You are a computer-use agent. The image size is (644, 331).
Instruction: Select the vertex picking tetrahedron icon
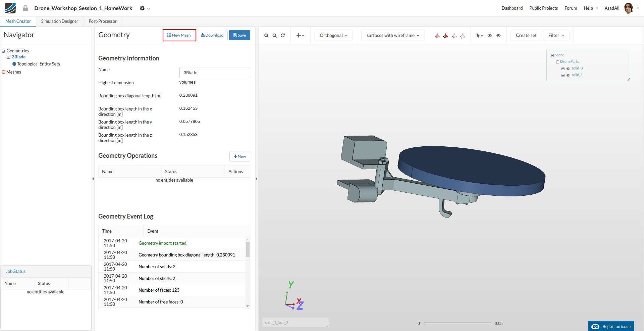[x=463, y=36]
